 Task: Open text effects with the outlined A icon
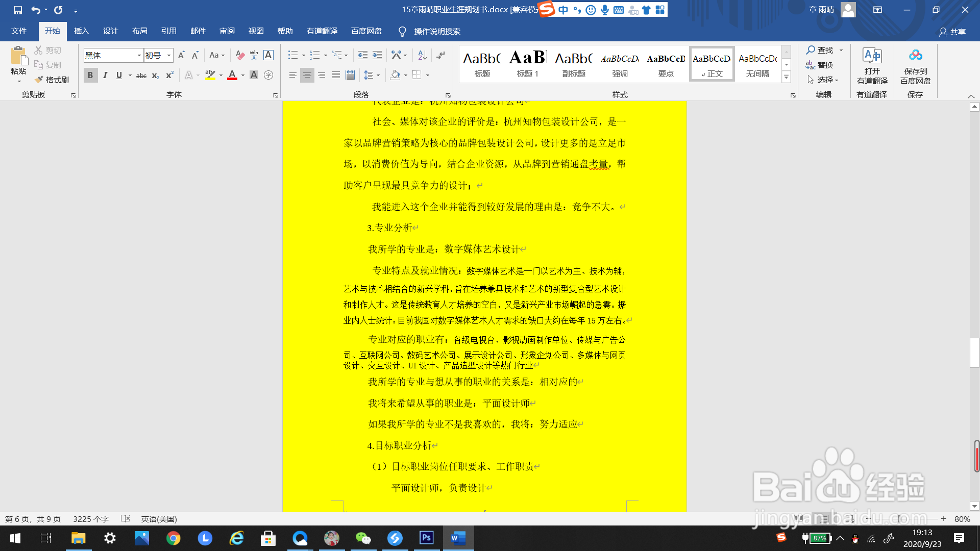coord(189,75)
